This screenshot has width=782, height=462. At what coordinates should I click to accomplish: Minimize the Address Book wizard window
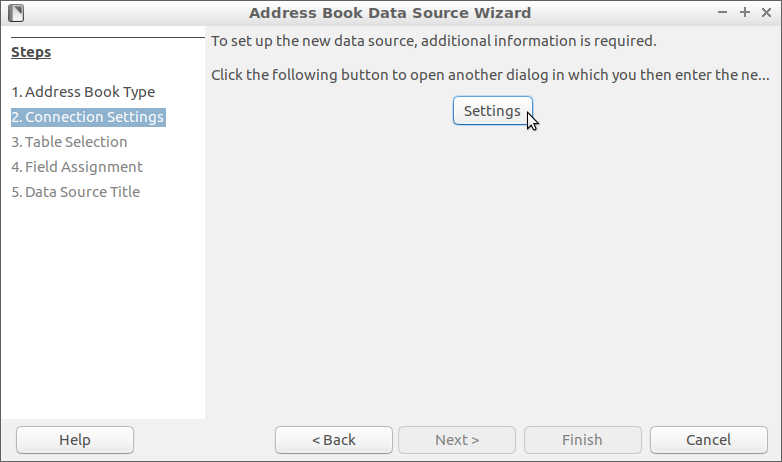[723, 13]
